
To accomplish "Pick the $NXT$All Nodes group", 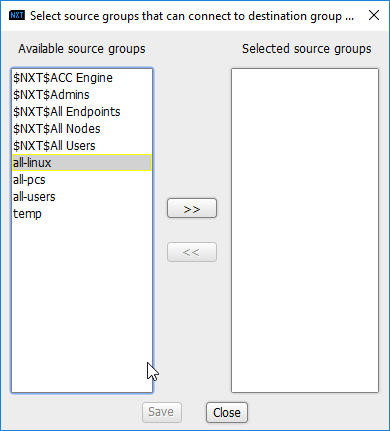I will (x=82, y=129).
